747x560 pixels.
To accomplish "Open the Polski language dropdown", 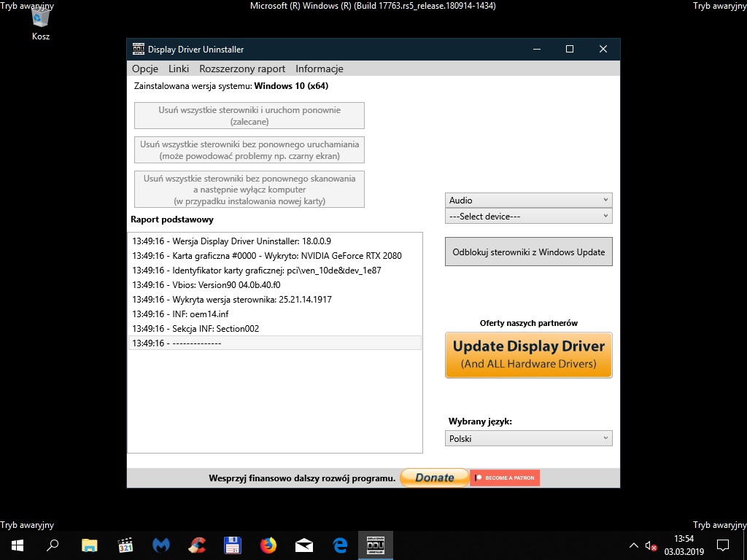I will point(528,438).
